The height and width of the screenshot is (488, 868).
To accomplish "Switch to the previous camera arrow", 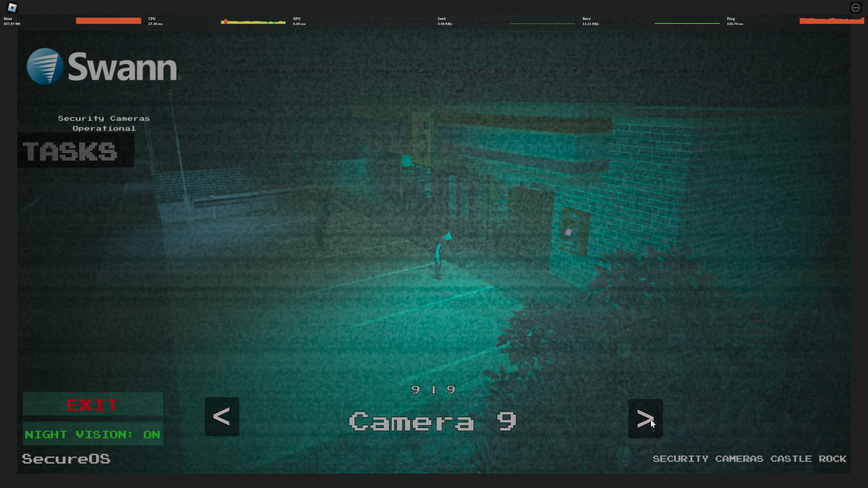I will [222, 416].
